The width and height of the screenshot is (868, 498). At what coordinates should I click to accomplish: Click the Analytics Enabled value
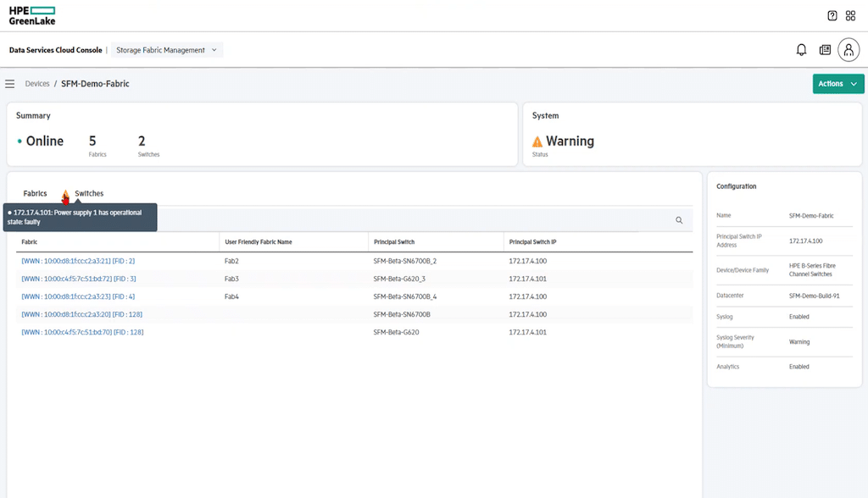tap(798, 367)
